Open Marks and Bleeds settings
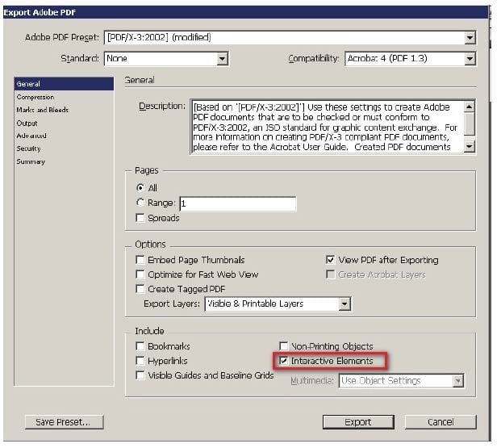This screenshot has width=501, height=448. click(42, 110)
